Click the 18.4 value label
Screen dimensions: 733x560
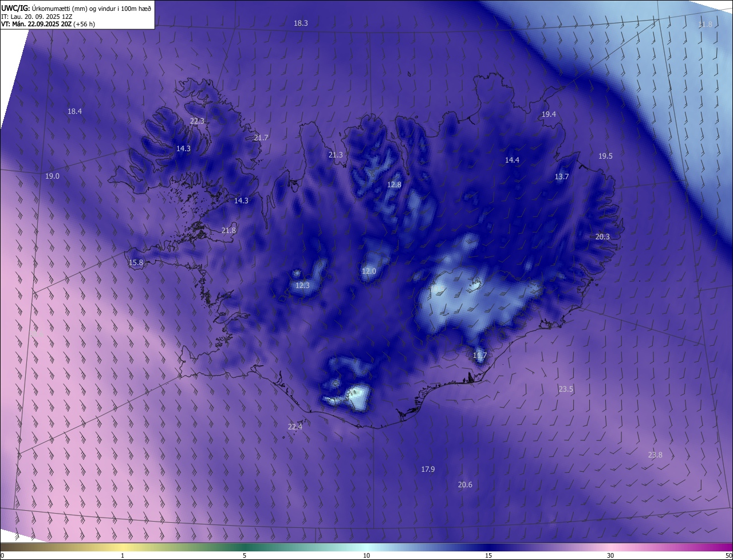pyautogui.click(x=74, y=112)
